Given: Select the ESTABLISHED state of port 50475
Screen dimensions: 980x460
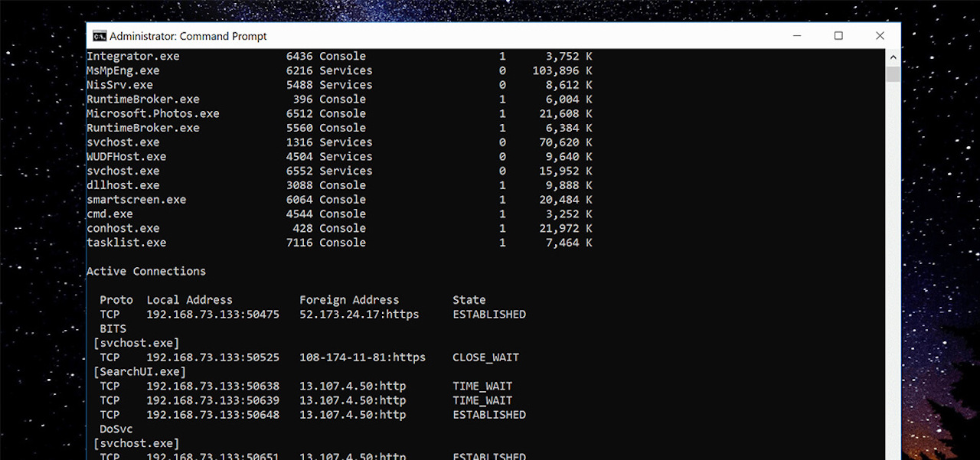Looking at the screenshot, I should click(488, 314).
